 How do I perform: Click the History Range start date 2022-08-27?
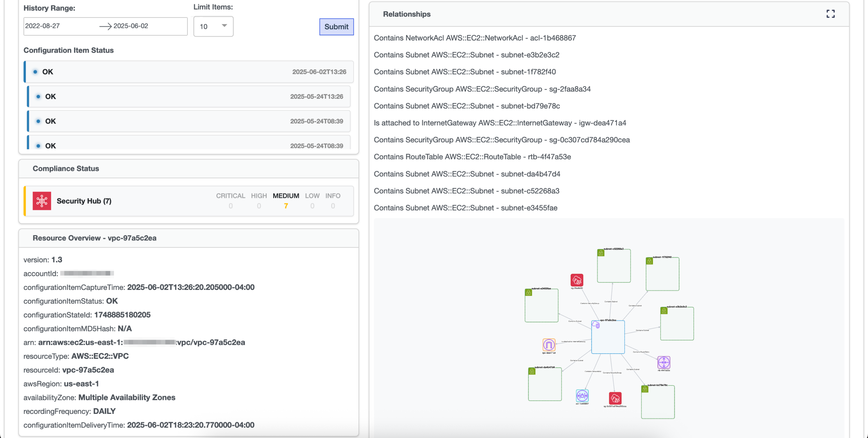(x=43, y=26)
